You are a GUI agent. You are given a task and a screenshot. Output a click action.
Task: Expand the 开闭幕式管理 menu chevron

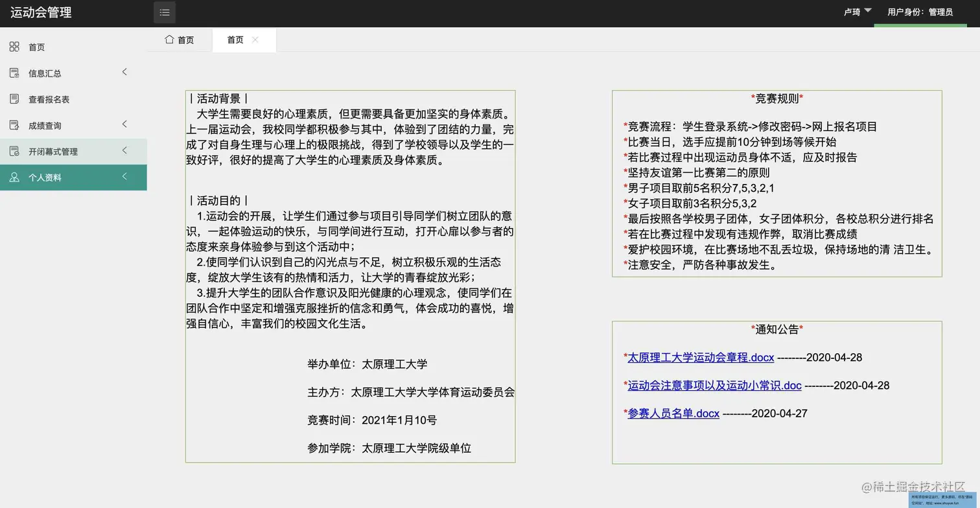[x=124, y=150]
